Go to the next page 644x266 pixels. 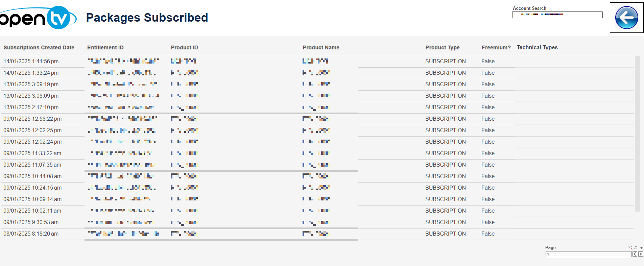(641, 254)
